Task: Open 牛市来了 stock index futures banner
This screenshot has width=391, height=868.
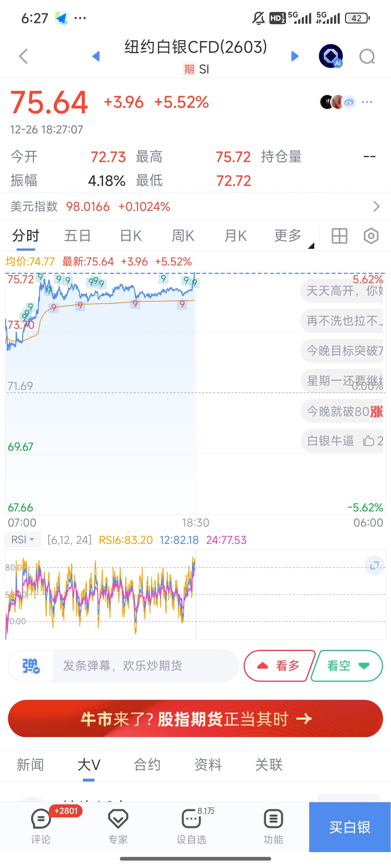Action: click(195, 719)
